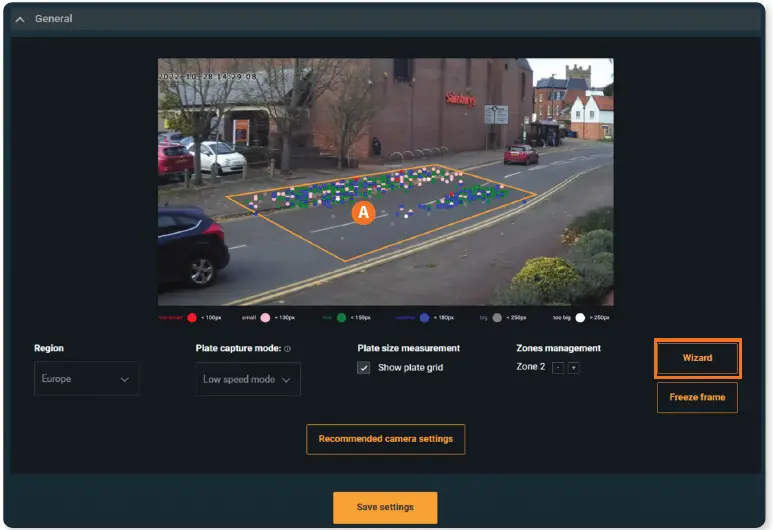
Task: Collapse the General section chevron
Action: [20, 20]
